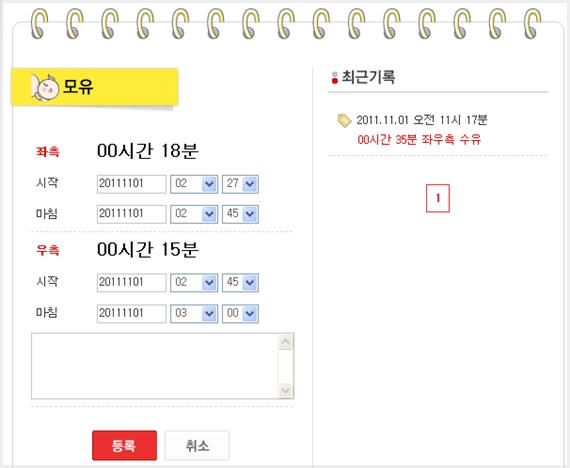Expand the right-side start hour dropdown showing 02
This screenshot has height=468, width=570.
click(194, 283)
